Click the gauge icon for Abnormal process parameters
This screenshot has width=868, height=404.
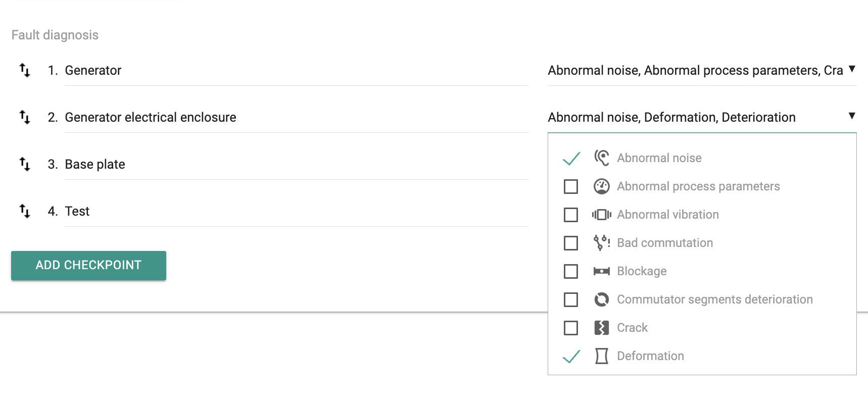click(x=601, y=186)
